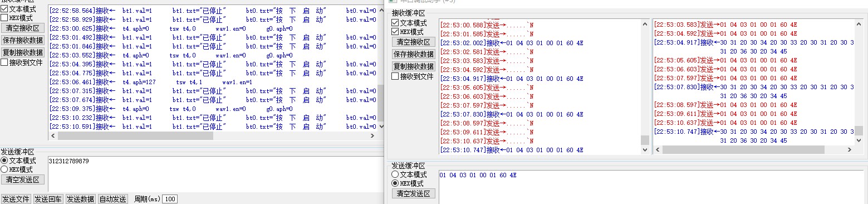Click 复制接收数据 in left window
This screenshot has width=868, height=204.
coord(23,52)
